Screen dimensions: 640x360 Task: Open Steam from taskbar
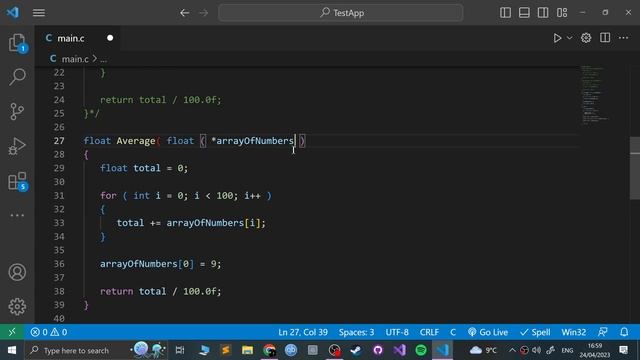(356, 350)
